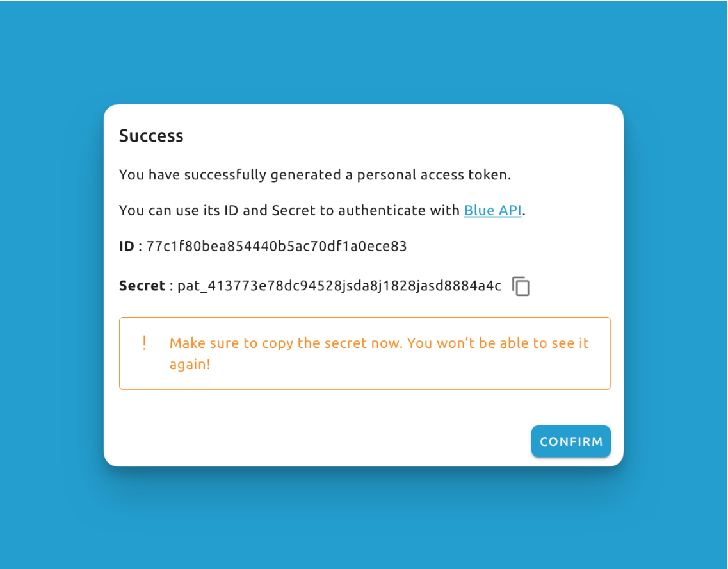Click the blue underlined Blue API hyperlink

tap(492, 210)
